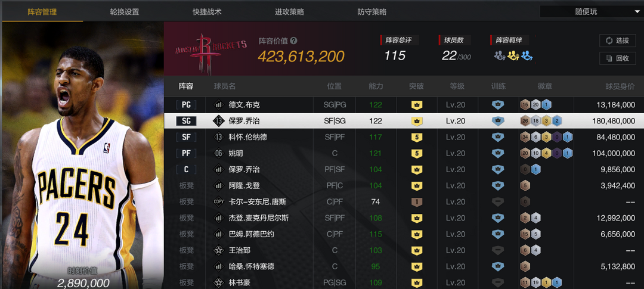Click card icon next to 德文.布克

(218, 105)
